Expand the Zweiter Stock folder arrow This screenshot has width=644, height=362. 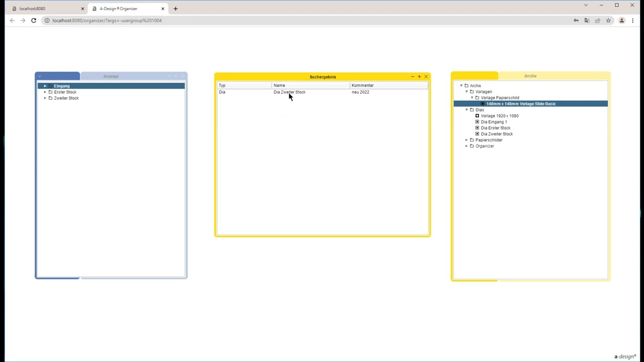[45, 98]
